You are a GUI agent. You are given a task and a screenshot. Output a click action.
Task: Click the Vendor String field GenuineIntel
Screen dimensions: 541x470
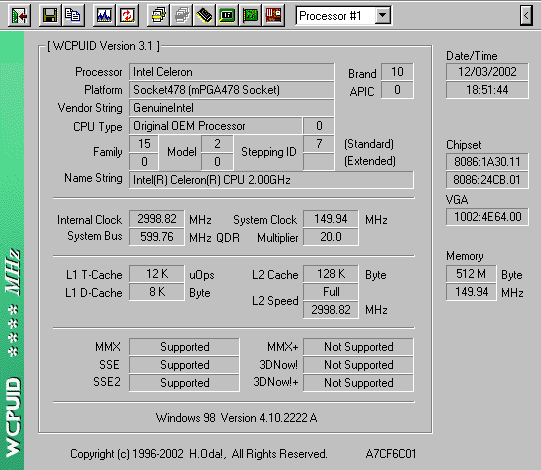point(232,108)
